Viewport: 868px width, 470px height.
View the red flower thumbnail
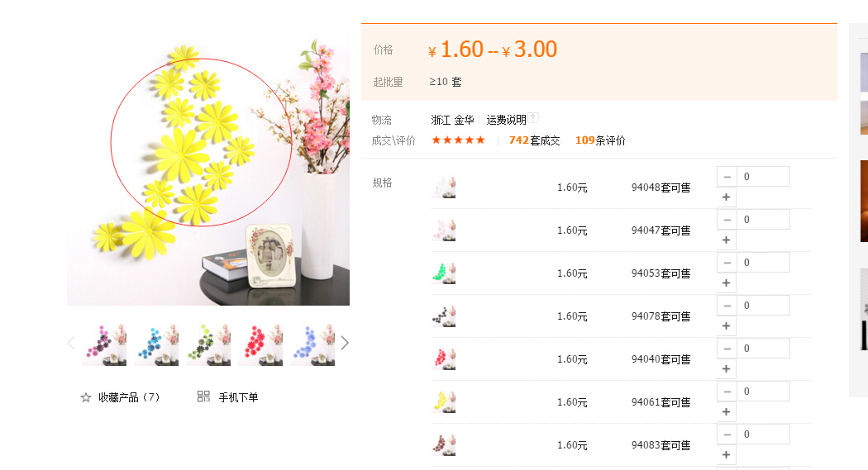pos(260,344)
